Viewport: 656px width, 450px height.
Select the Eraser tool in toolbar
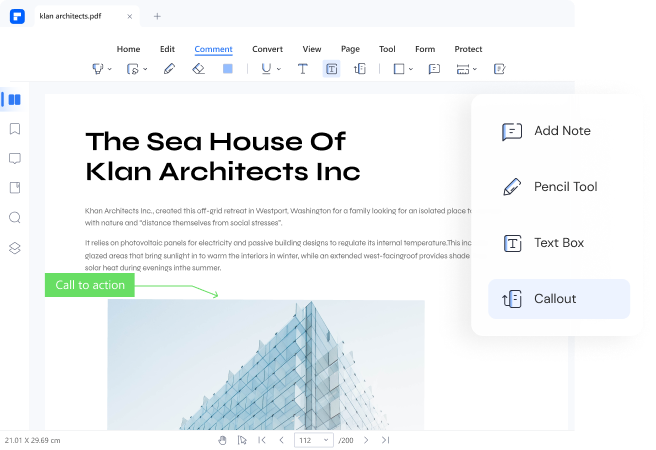coord(198,69)
